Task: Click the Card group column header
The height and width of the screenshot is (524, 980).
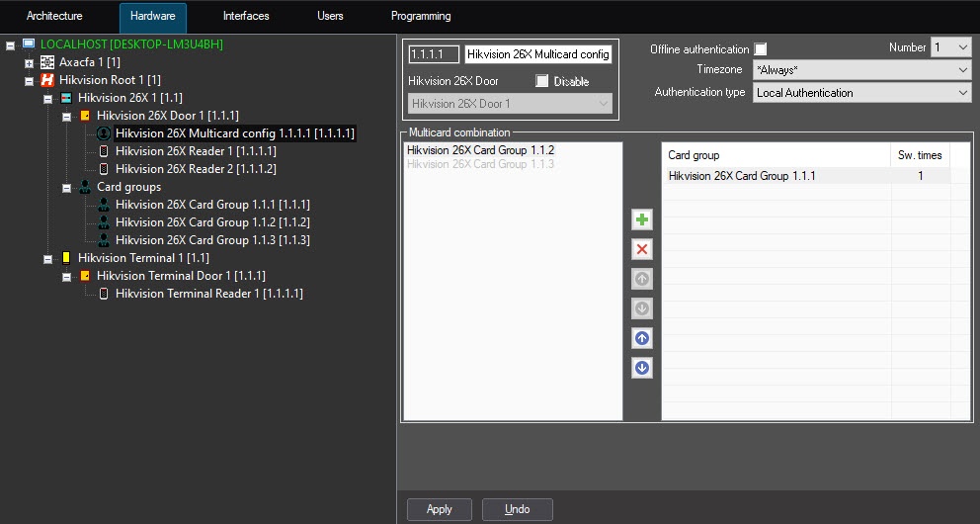Action: pyautogui.click(x=776, y=155)
